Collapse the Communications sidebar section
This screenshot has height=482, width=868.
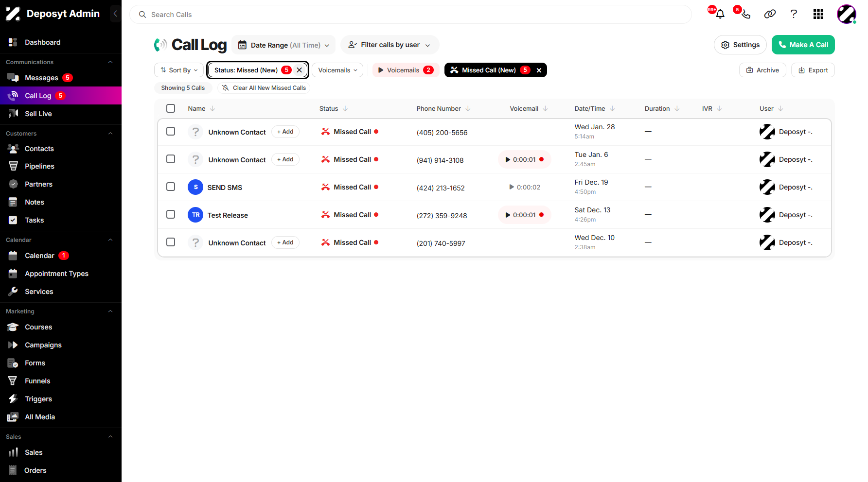(110, 62)
